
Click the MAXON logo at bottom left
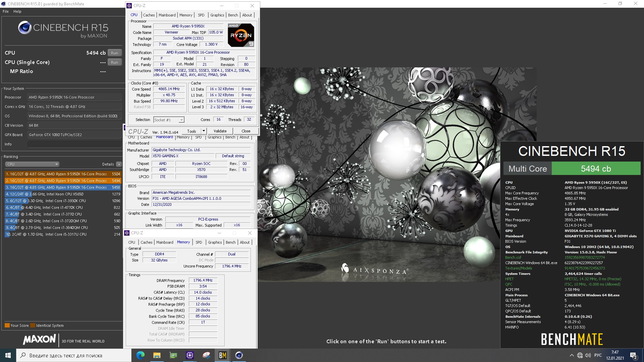tap(39, 340)
